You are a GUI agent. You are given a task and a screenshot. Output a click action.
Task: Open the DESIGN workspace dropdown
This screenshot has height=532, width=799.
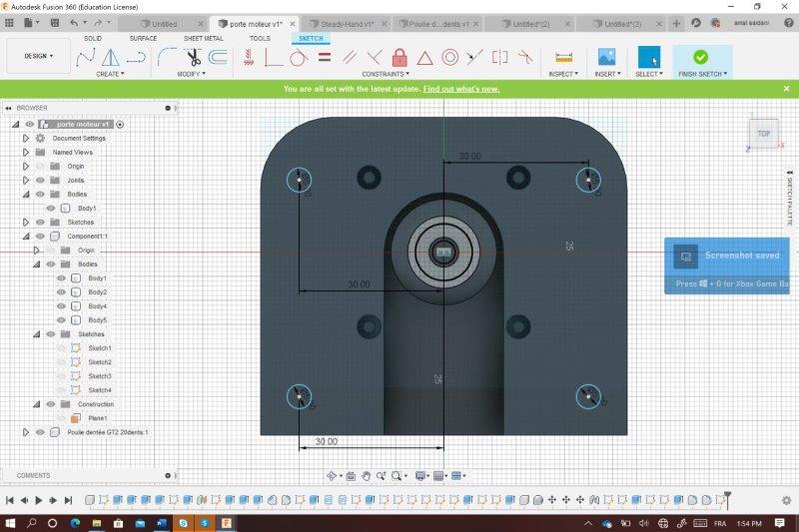click(39, 56)
